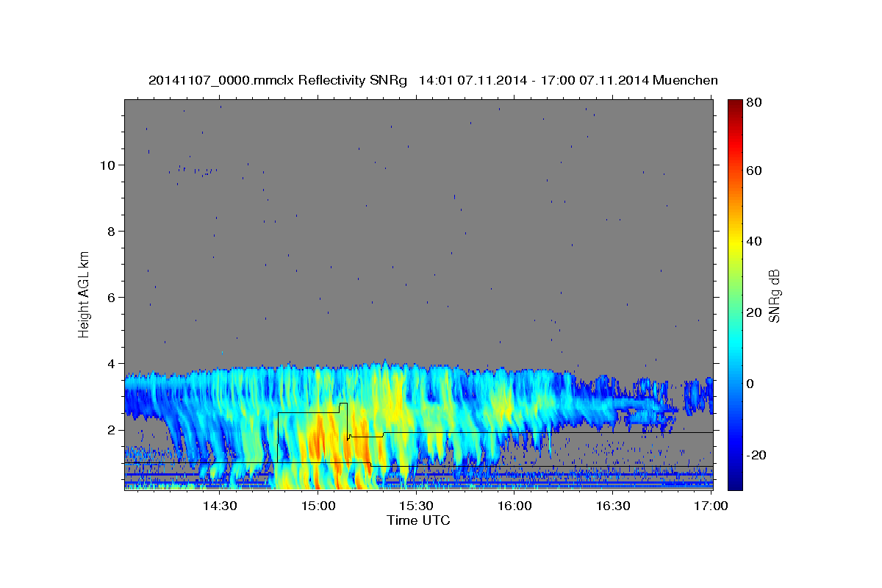Click the 15:30 time tick label

click(x=416, y=506)
